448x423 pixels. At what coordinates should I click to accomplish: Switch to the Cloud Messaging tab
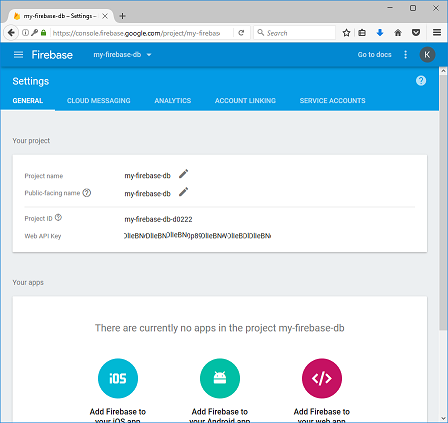[x=99, y=101]
